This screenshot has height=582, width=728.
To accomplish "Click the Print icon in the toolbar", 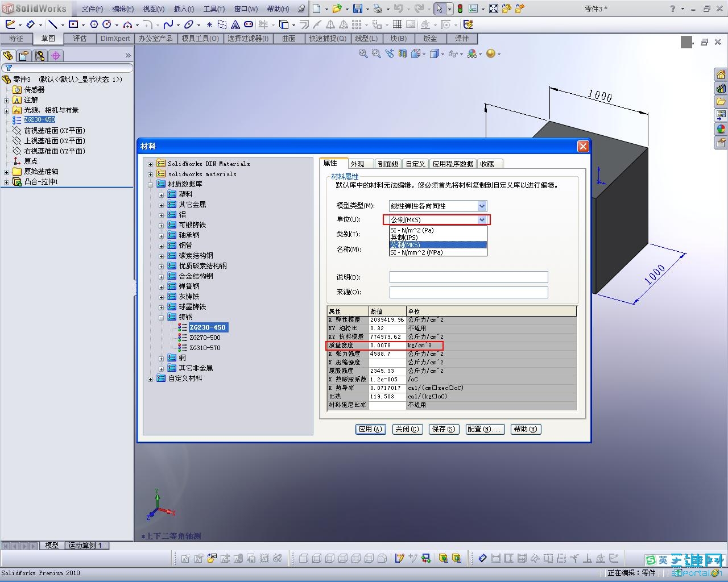I will 378,9.
